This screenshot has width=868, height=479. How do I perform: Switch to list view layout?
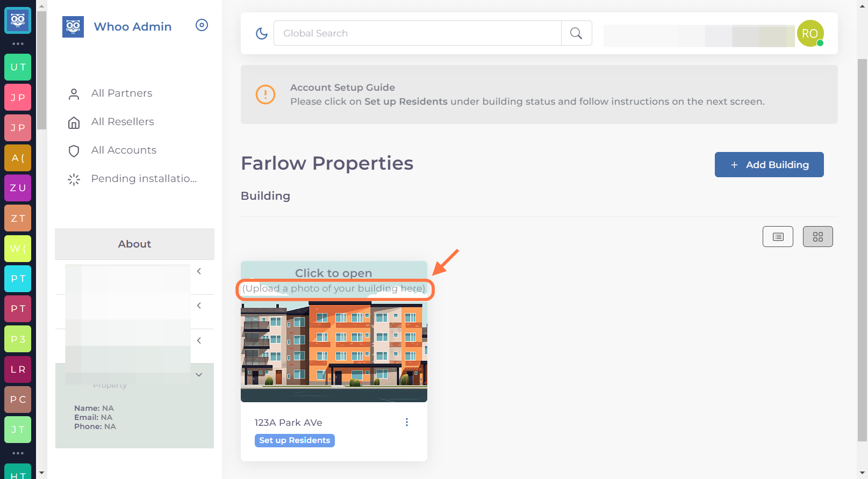pos(778,237)
